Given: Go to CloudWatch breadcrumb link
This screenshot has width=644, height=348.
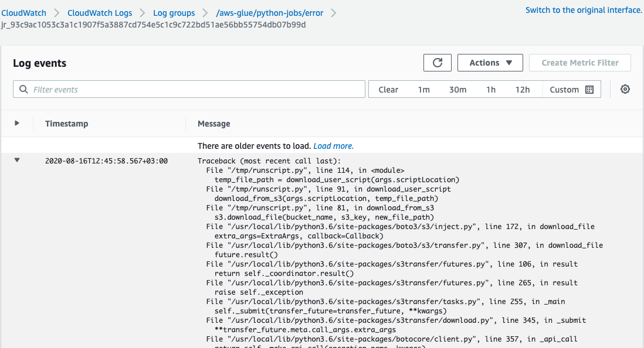Looking at the screenshot, I should coord(23,12).
